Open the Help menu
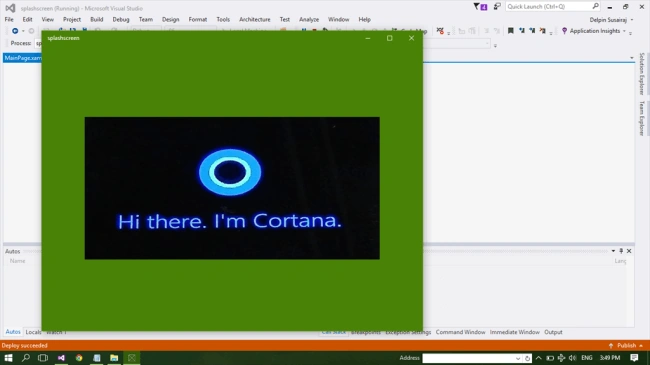The image size is (650, 365). pos(364,19)
